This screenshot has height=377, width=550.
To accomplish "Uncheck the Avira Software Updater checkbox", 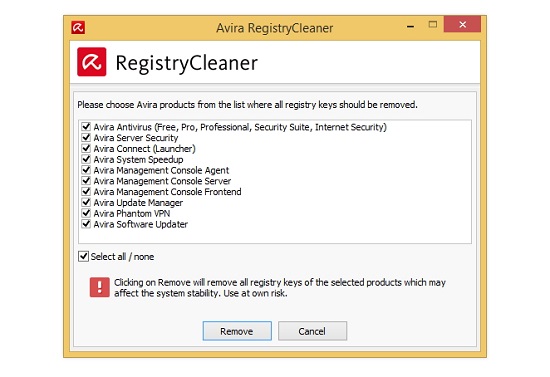I will click(86, 224).
